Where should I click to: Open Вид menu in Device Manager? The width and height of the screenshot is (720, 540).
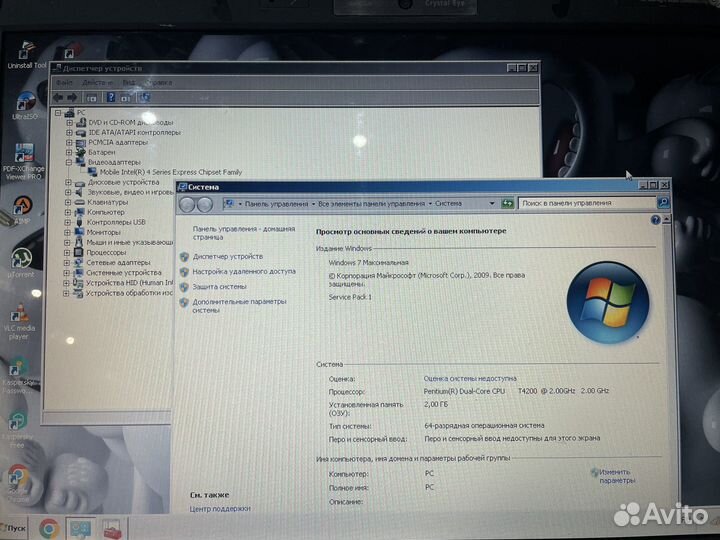coord(129,83)
